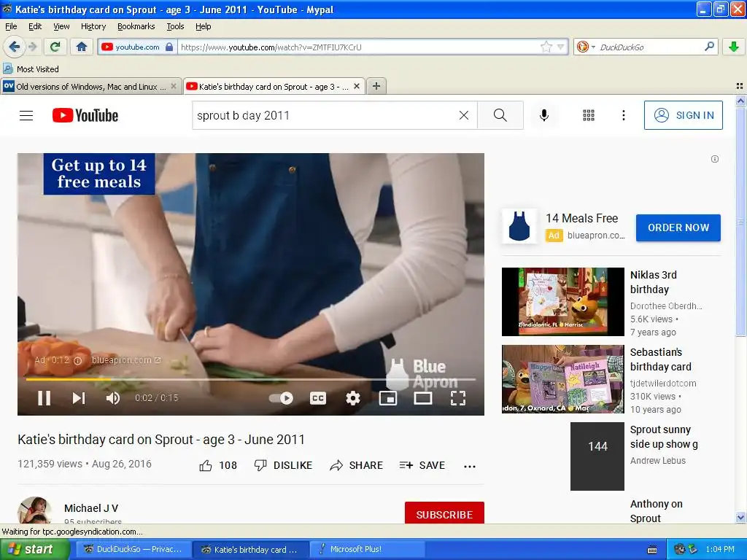The image size is (747, 560).
Task: Open the YouTube apps grid icon
Action: (589, 115)
